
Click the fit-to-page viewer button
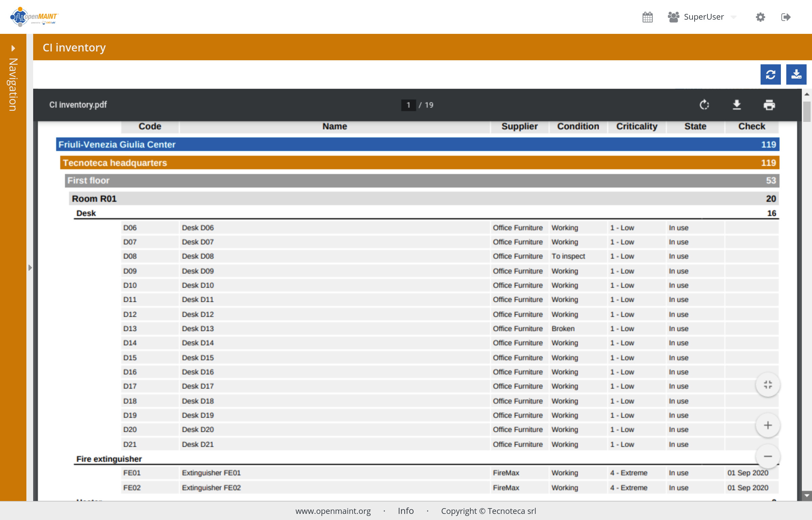768,385
